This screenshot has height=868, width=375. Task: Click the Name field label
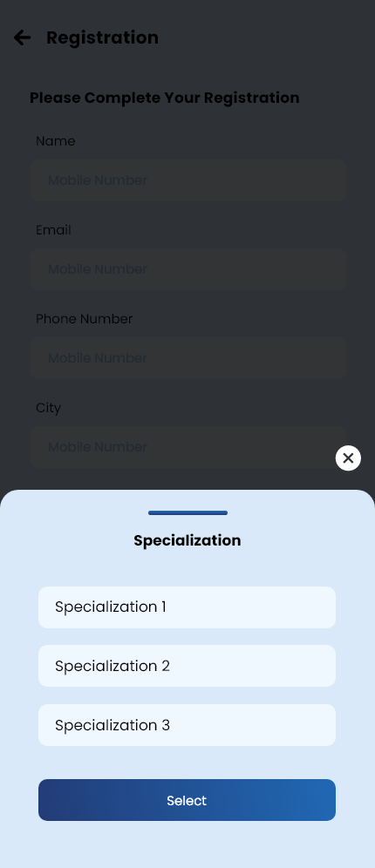click(x=56, y=141)
